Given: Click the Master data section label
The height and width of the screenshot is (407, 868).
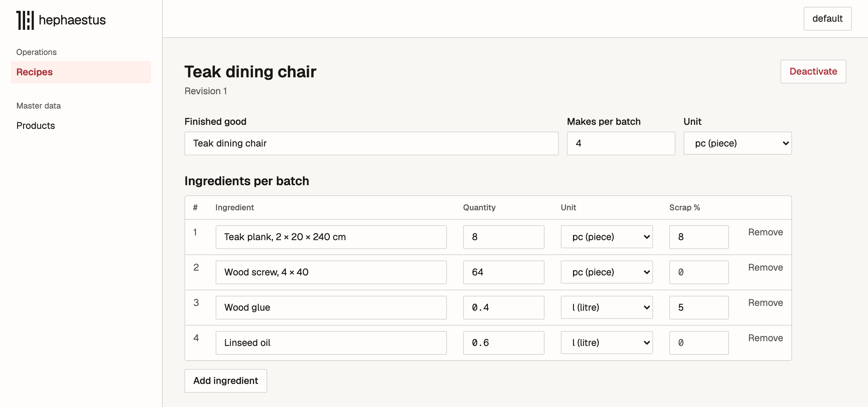Looking at the screenshot, I should pos(39,106).
